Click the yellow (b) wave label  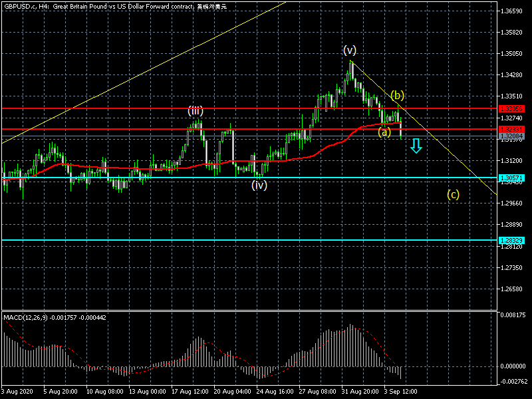398,94
